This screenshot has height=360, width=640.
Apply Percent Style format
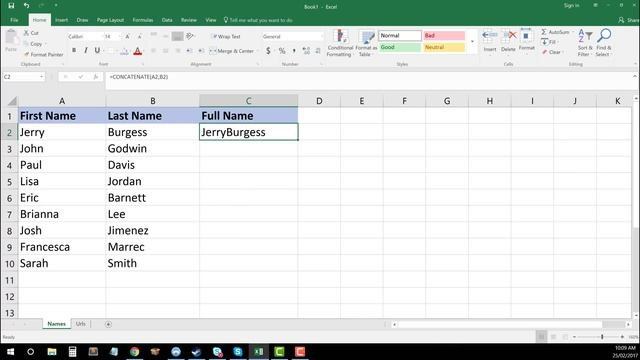click(x=282, y=51)
